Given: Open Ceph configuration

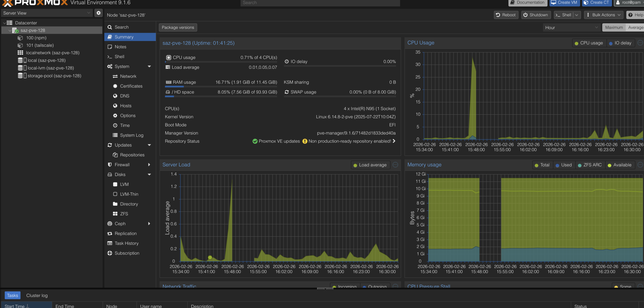Looking at the screenshot, I should coord(120,223).
